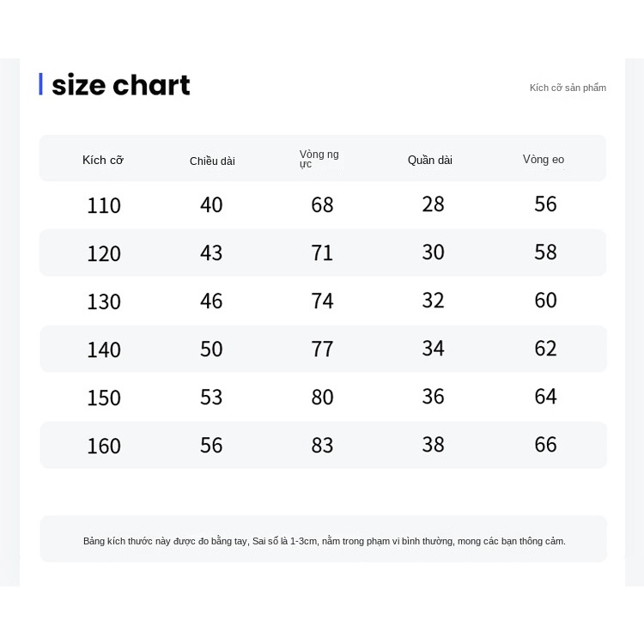Click length value 43 for size 120
Screen dimensions: 644x644
click(211, 252)
